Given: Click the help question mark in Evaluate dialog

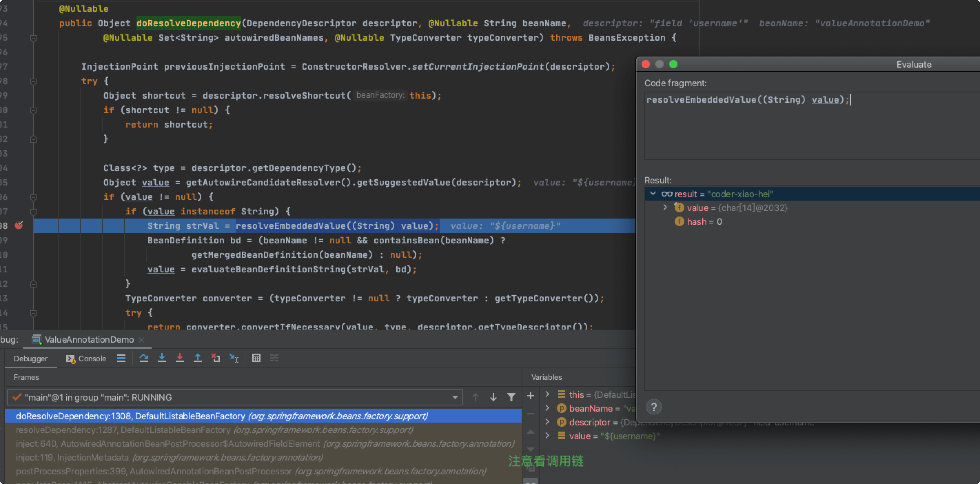Looking at the screenshot, I should (x=654, y=407).
